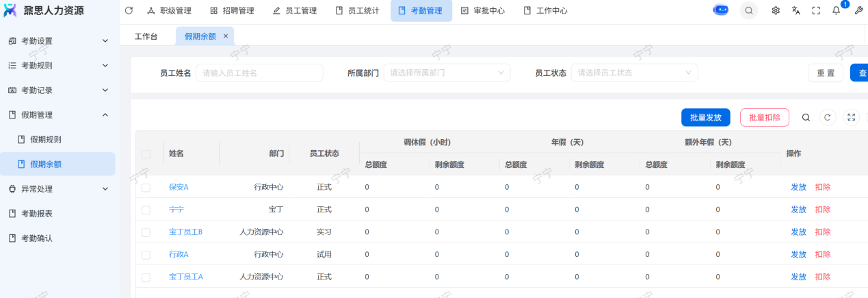Screen dimensions: 868x298
Task: Open the settings gear icon
Action: [x=776, y=10]
